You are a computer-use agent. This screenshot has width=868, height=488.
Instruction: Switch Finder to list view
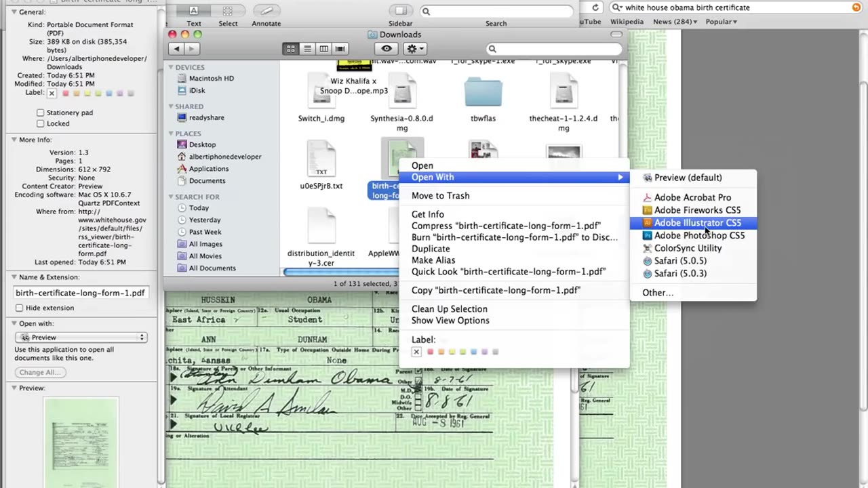pos(307,49)
